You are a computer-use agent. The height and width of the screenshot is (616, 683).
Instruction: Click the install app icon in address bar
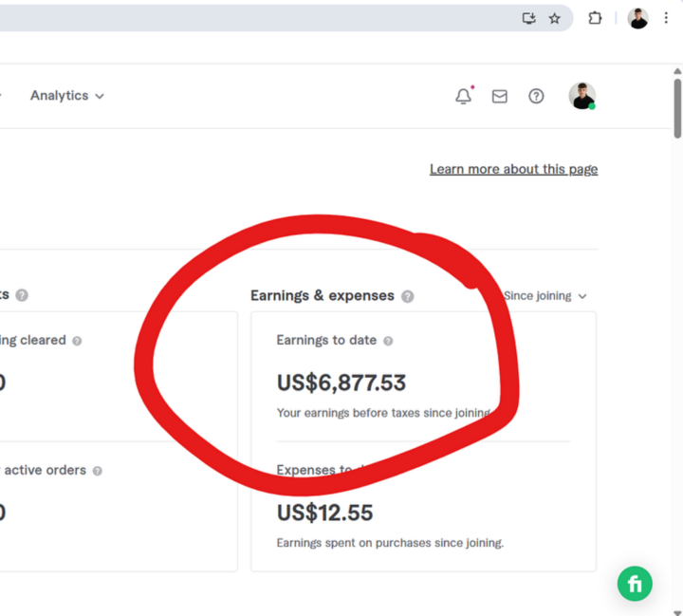click(528, 18)
